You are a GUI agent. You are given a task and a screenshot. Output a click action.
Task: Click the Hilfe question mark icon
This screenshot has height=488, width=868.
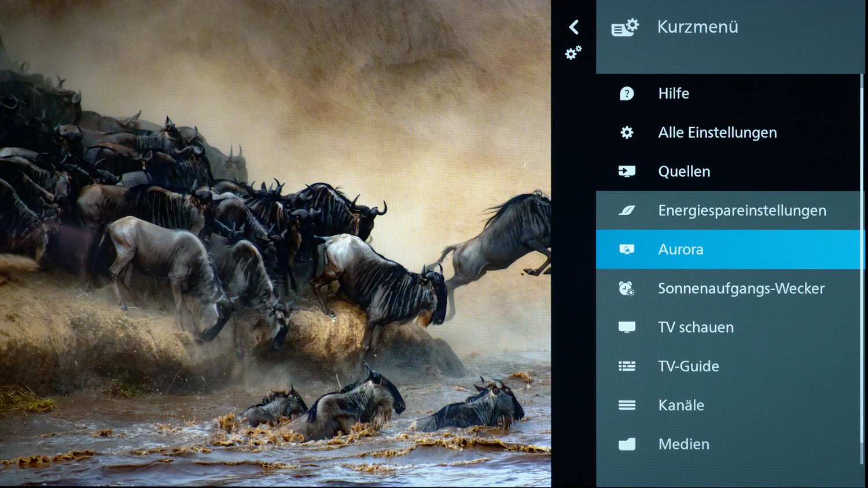click(627, 94)
